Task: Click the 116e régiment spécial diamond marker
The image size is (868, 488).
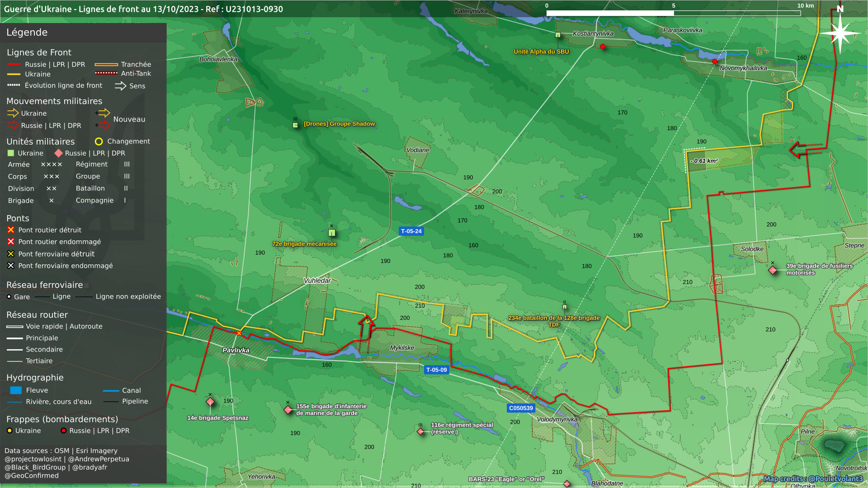Action: click(420, 432)
